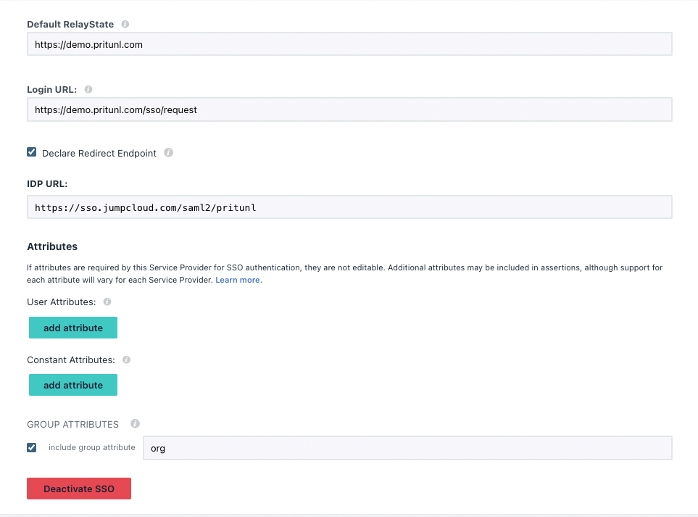The image size is (698, 517).
Task: Select the group attribute field containing org
Action: click(x=407, y=448)
